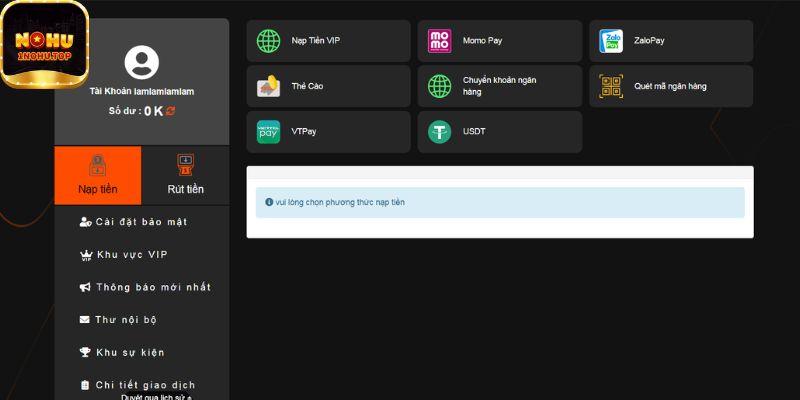The width and height of the screenshot is (800, 400).
Task: Select the USDT Tether icon
Action: (440, 132)
